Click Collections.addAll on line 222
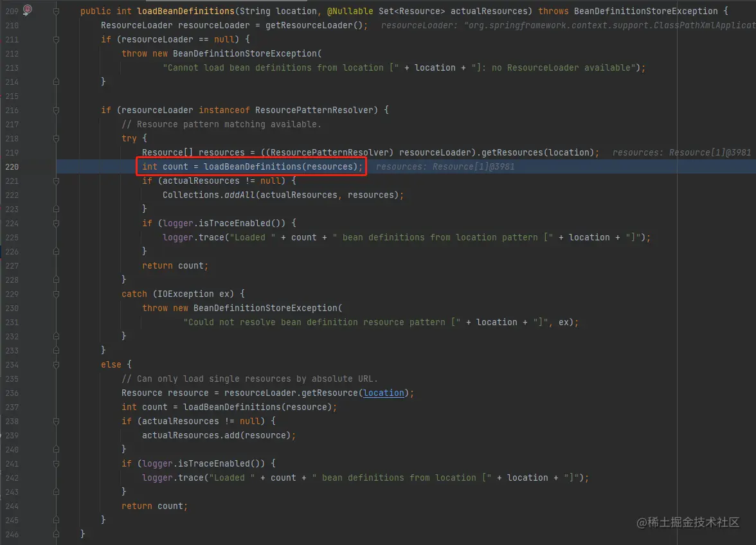This screenshot has height=545, width=756. coord(208,195)
